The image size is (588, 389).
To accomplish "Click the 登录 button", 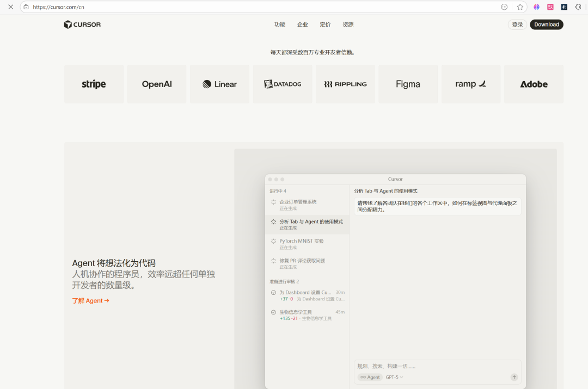I will (518, 24).
